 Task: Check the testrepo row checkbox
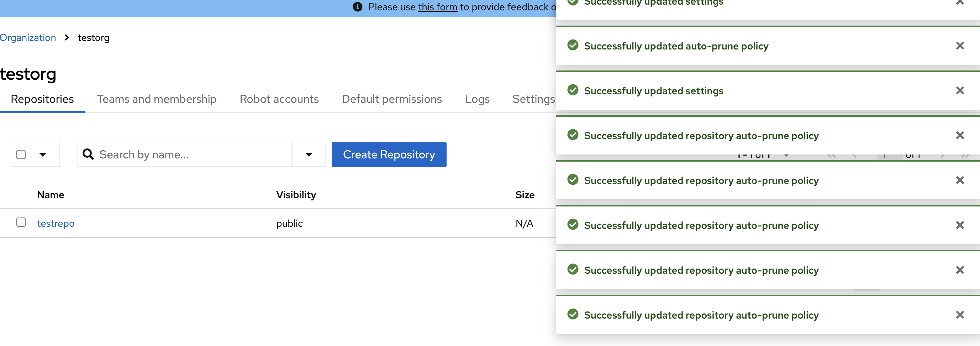point(21,223)
